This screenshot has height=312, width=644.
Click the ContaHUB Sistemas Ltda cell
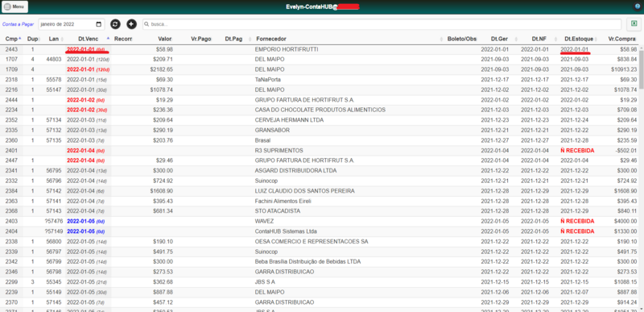(286, 231)
